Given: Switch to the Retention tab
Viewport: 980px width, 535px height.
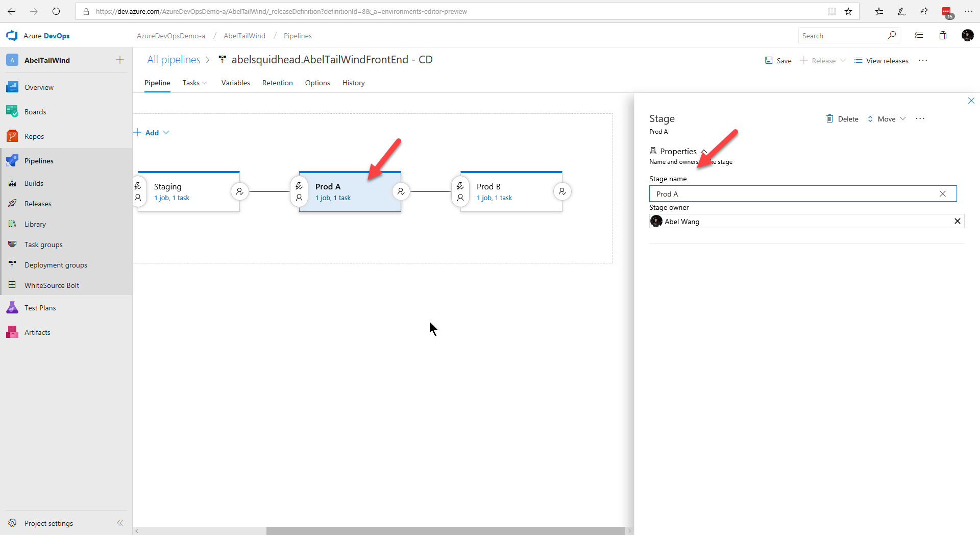Looking at the screenshot, I should (x=278, y=83).
